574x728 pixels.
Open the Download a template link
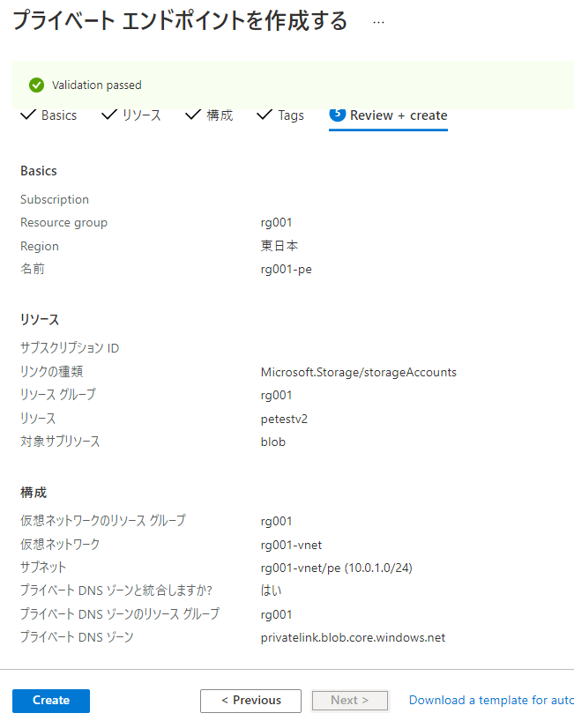[490, 701]
